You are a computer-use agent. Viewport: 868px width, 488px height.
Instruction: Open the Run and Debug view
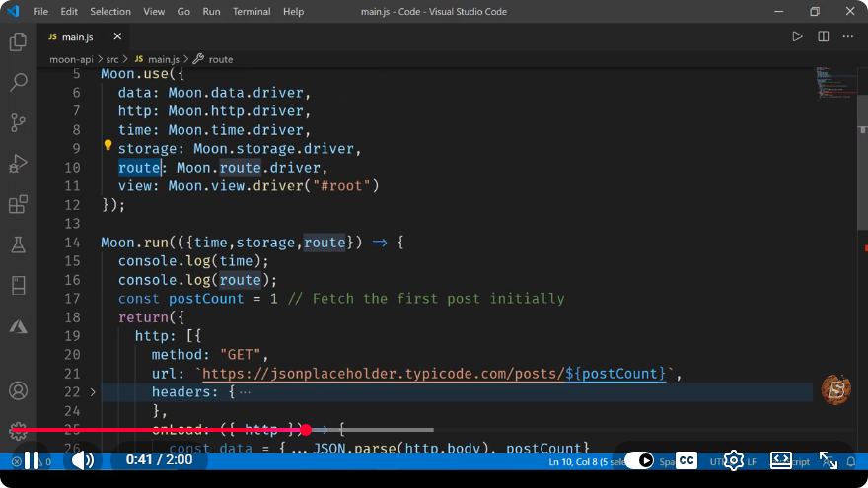(x=19, y=164)
